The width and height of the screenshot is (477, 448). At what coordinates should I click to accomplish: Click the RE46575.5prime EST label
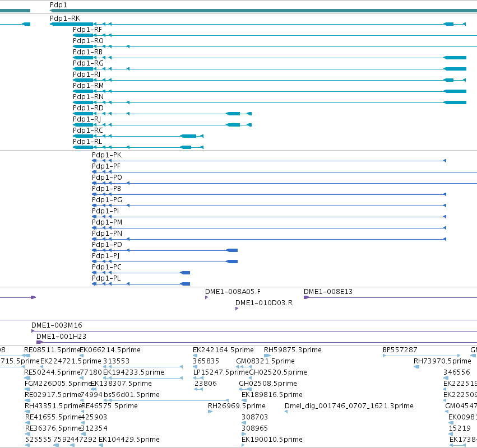click(110, 406)
